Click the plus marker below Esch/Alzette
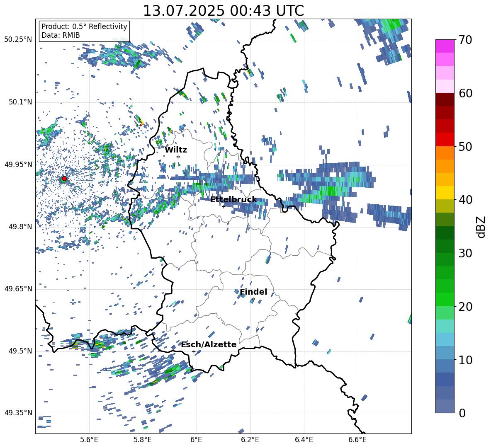The width and height of the screenshot is (491, 448). tap(194, 351)
